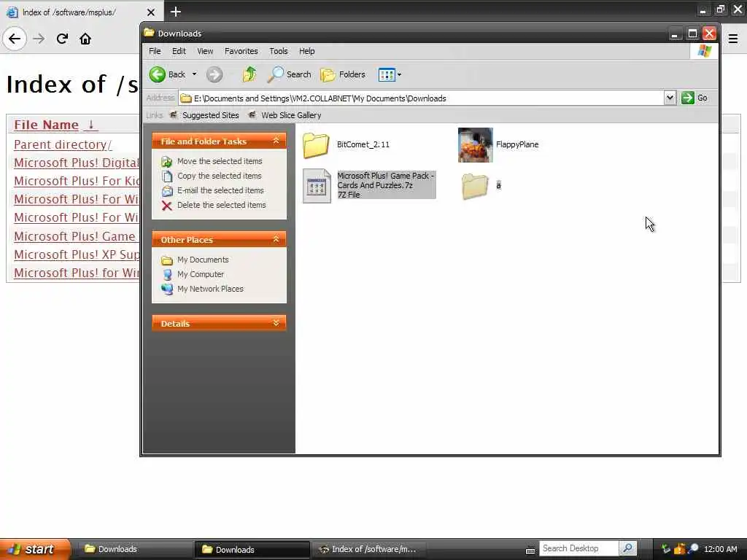Open the View menu

point(205,51)
